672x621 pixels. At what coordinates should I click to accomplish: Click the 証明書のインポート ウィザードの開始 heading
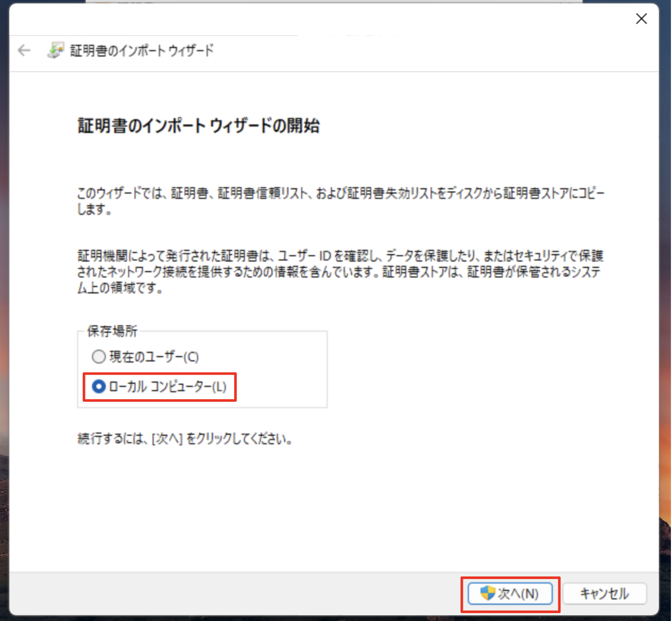point(199,126)
